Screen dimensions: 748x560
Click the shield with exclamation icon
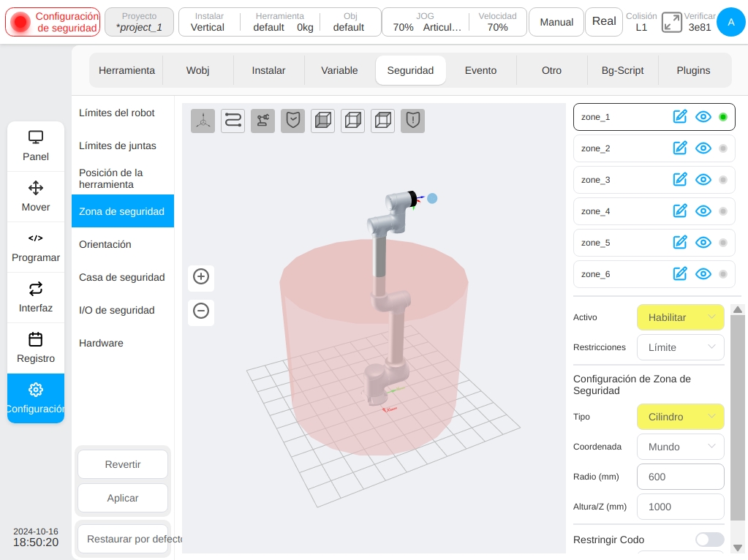tap(412, 120)
